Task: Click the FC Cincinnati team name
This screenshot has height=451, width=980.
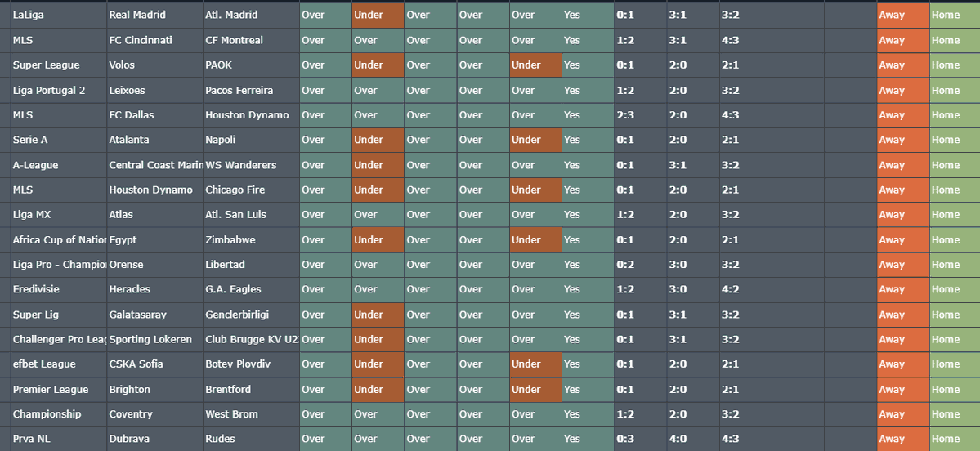Action: pyautogui.click(x=141, y=40)
